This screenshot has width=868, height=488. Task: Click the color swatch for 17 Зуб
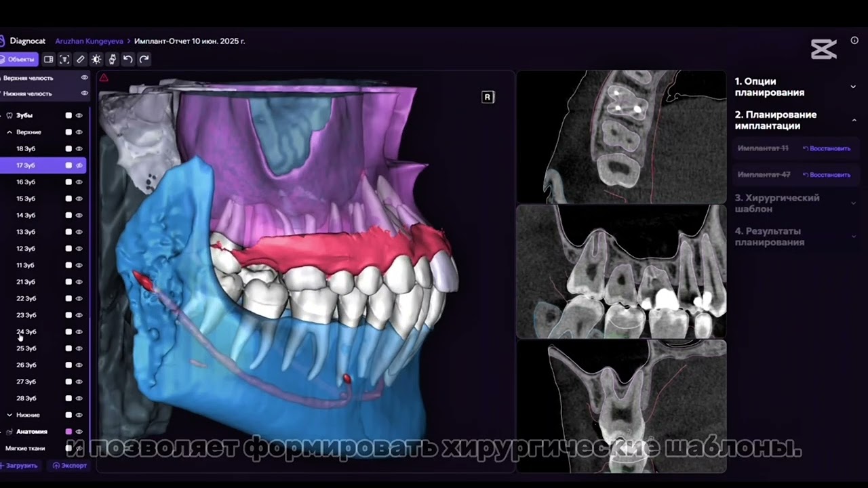point(68,165)
